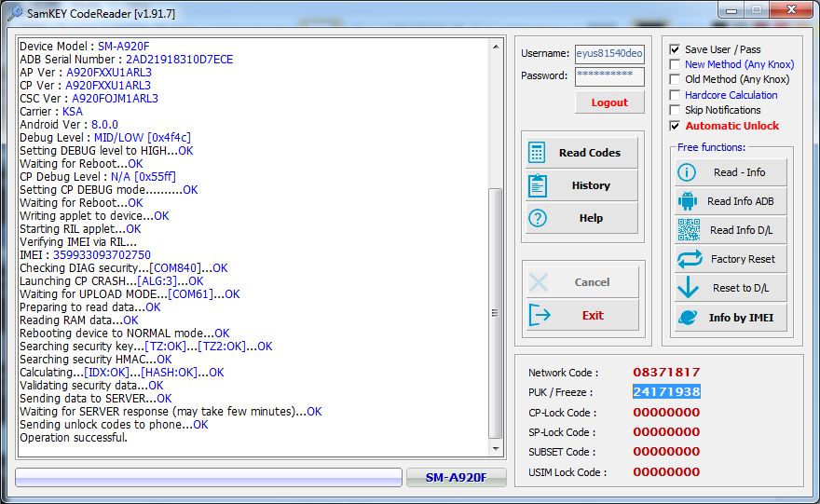Click the Carrier KSA log line
The height and width of the screenshot is (504, 820).
point(51,112)
